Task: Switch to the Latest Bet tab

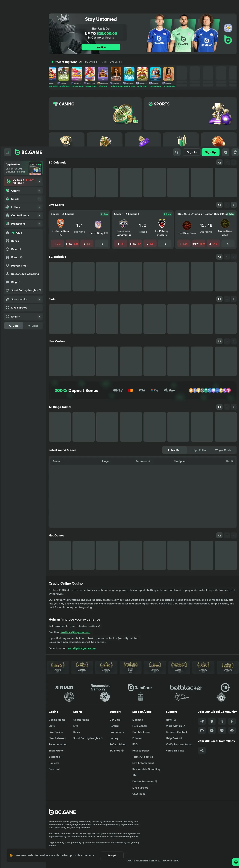Action: coord(174,450)
